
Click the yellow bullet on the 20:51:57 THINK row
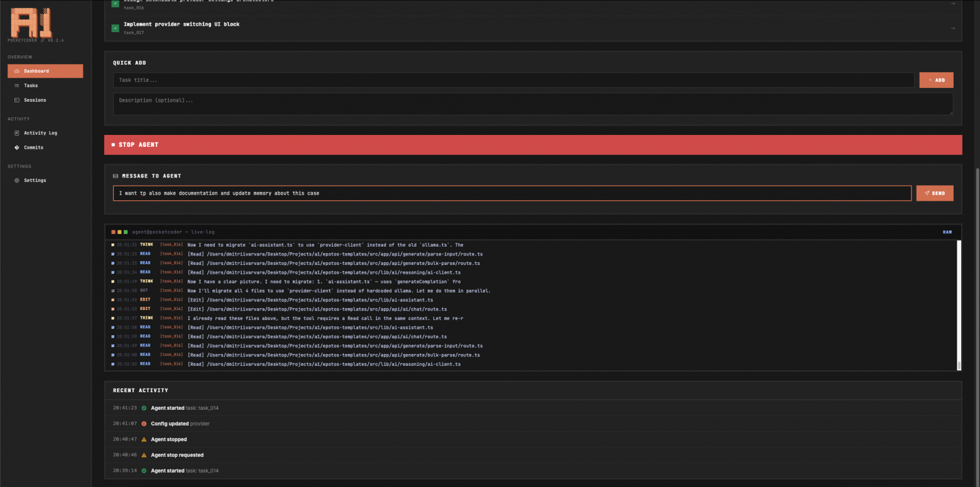112,318
